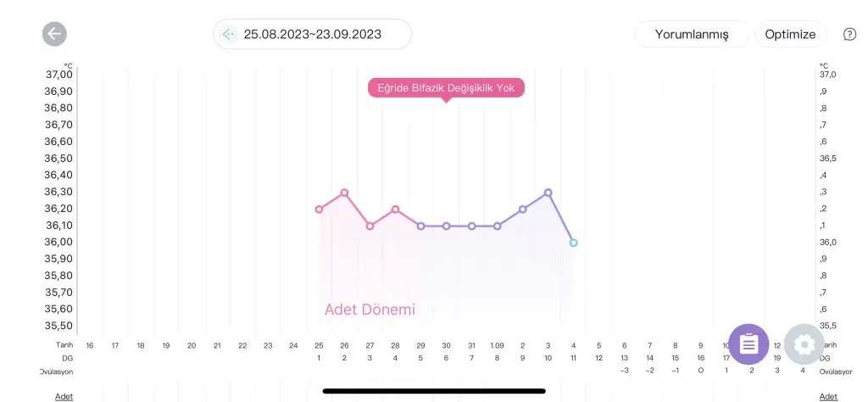Viewport: 868px width, 402px height.
Task: Click the Adet link at bottom left
Action: pyautogui.click(x=64, y=396)
